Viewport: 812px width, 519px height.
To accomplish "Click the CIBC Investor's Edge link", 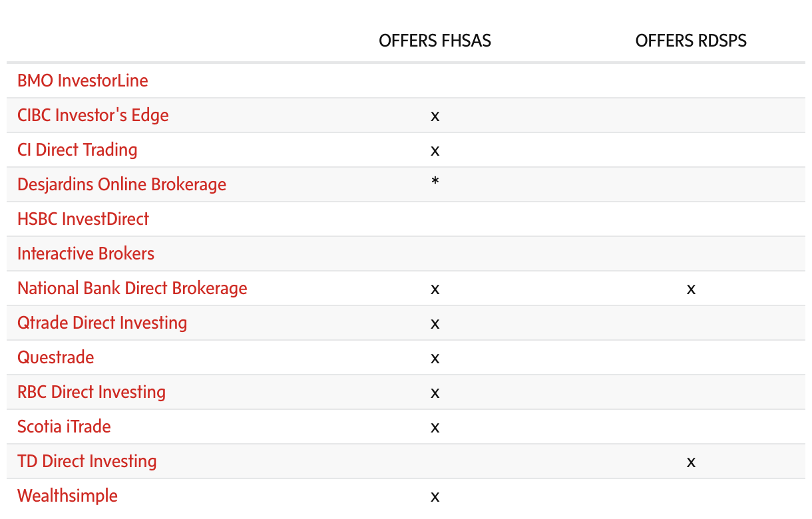I will tap(93, 115).
